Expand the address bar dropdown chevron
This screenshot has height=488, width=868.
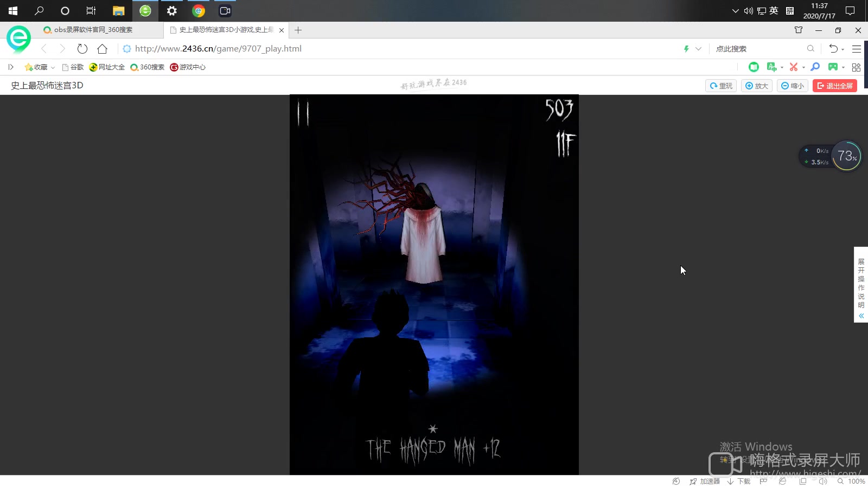[x=698, y=49]
